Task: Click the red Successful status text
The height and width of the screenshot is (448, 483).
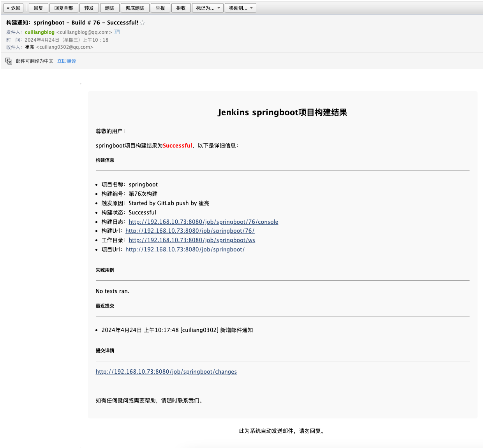Action: pyautogui.click(x=177, y=146)
